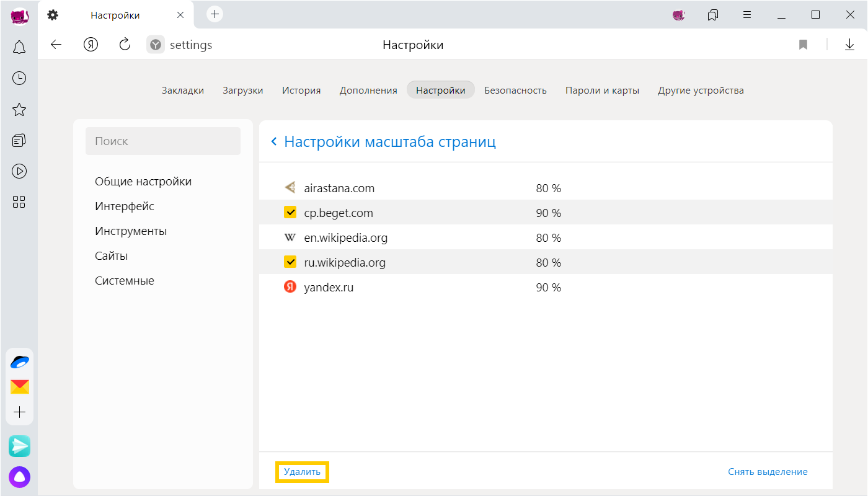Viewport: 868px width, 496px height.
Task: Click the Поиск settings search field
Action: [x=163, y=141]
